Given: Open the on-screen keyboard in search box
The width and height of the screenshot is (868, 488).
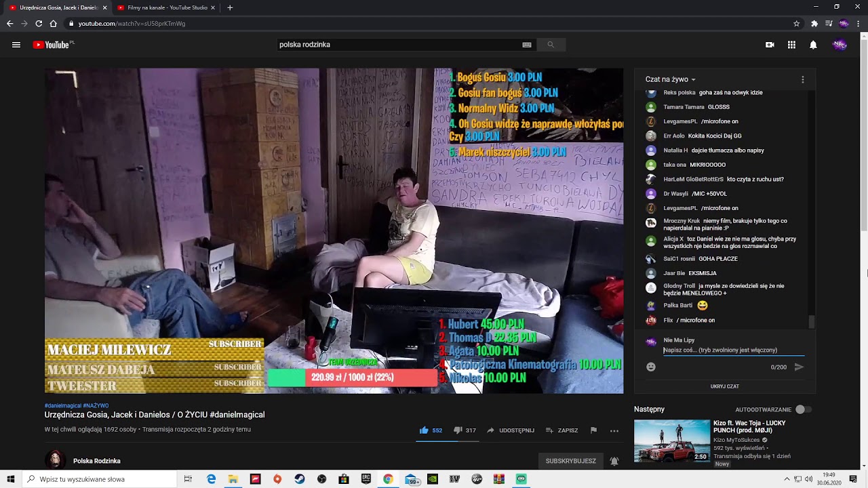Looking at the screenshot, I should pyautogui.click(x=527, y=45).
